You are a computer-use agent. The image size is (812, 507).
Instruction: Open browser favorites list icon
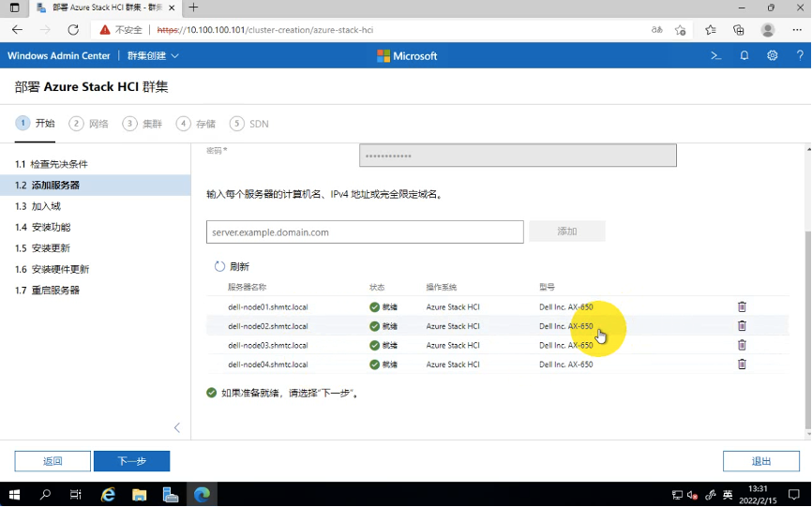(711, 30)
